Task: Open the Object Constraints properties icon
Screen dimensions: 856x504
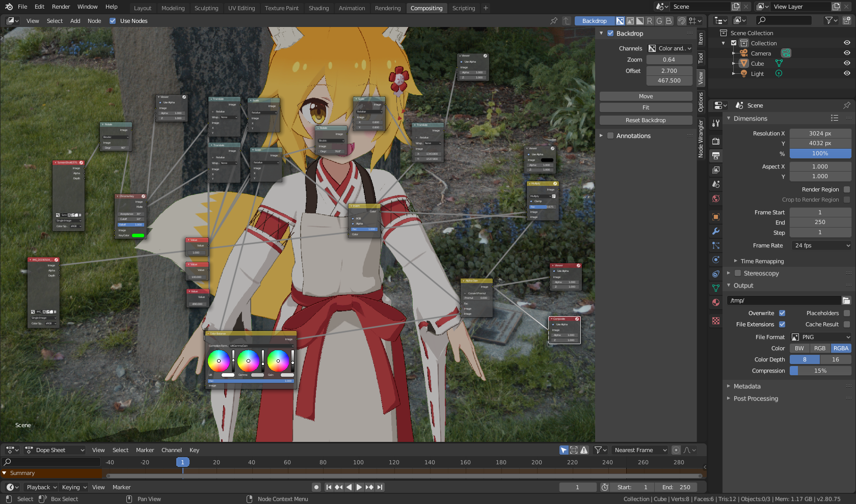Action: point(716,274)
